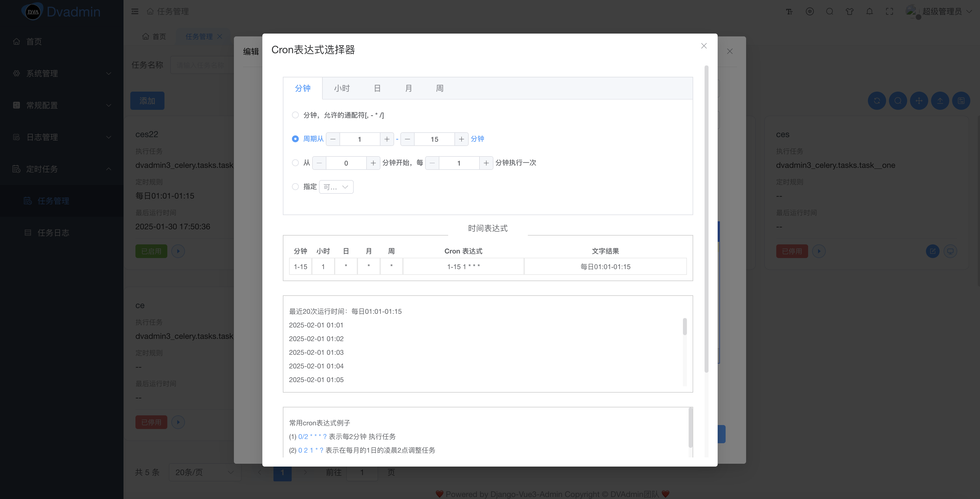Click the minus on cycle end minute (15)

tap(407, 139)
